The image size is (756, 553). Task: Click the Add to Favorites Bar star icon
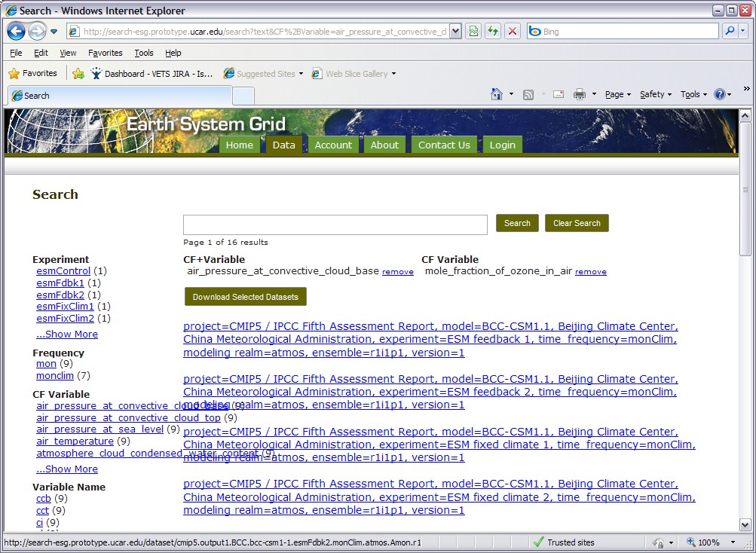[x=78, y=74]
